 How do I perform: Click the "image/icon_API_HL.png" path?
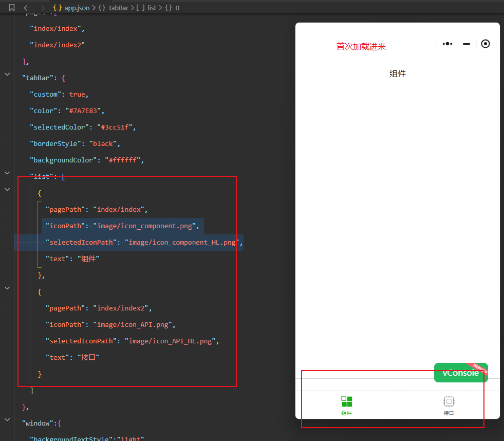coord(170,341)
